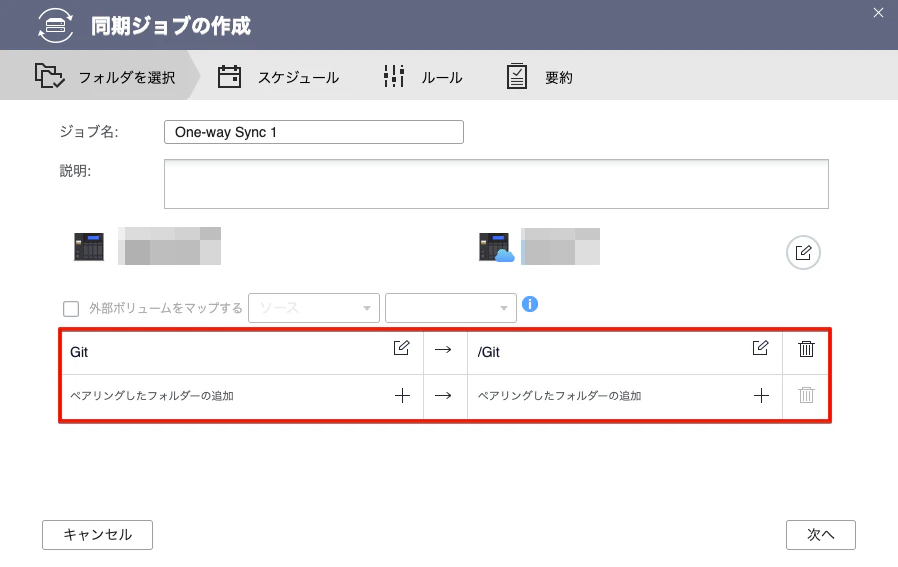The height and width of the screenshot is (567, 898).
Task: Click grayed trash icon in add-folder row
Action: tap(806, 395)
